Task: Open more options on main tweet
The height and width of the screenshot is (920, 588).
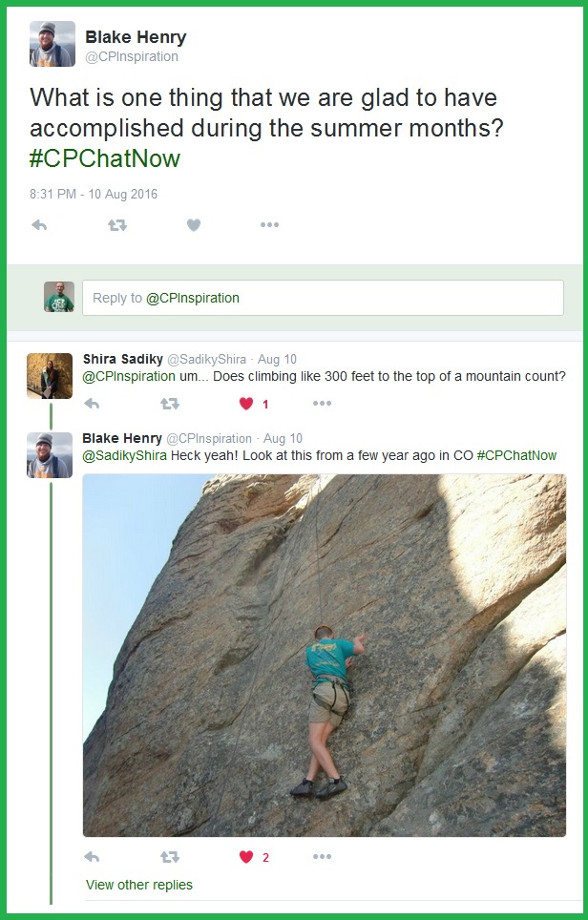Action: [270, 225]
